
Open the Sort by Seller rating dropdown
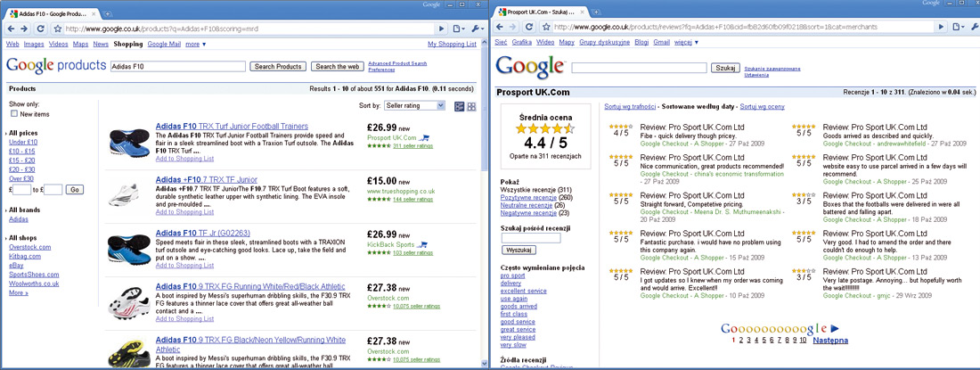click(414, 106)
